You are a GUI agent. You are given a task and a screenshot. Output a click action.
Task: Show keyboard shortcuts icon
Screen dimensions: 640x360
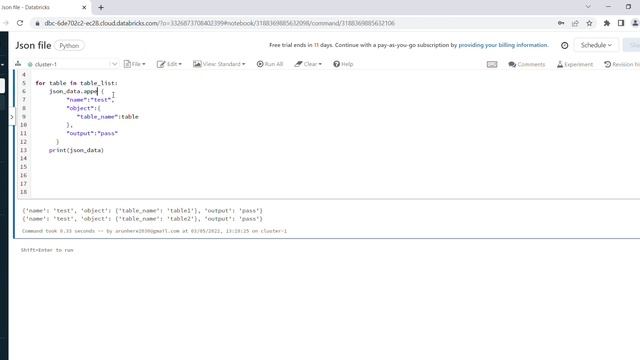tap(492, 64)
